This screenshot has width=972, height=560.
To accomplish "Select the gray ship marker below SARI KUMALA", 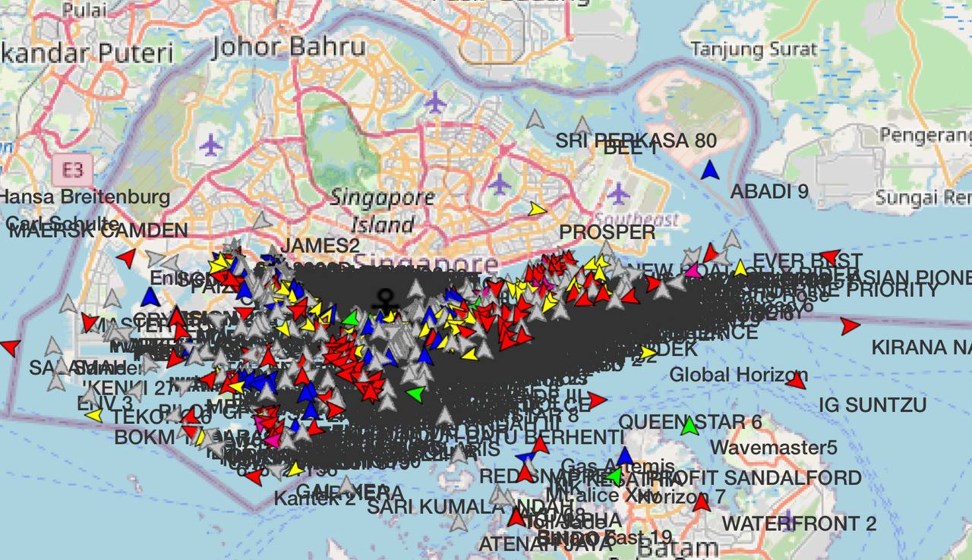I will pos(458,521).
